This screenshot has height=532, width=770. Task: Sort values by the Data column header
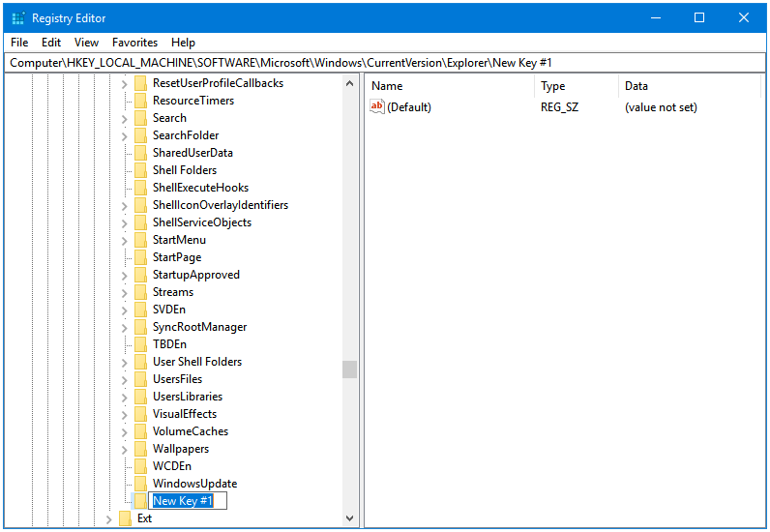690,86
